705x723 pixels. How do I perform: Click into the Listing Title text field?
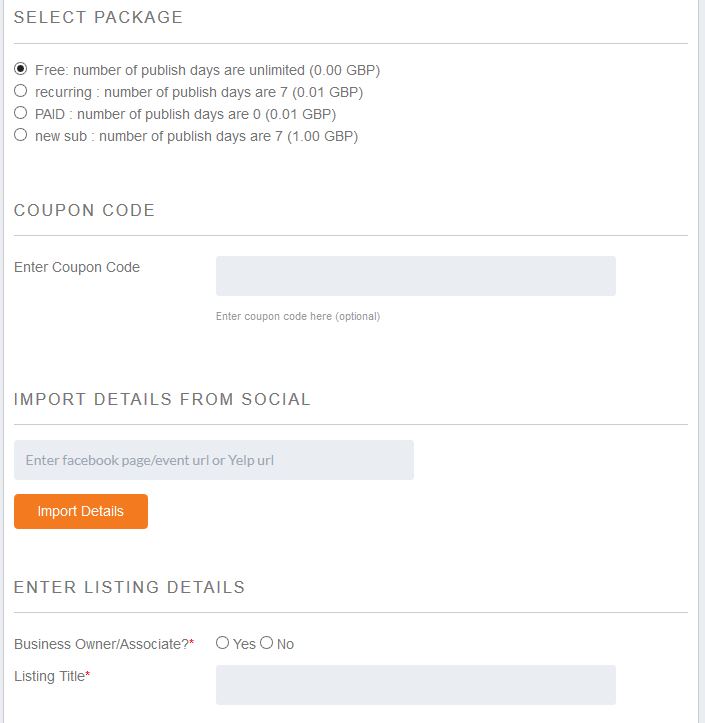(x=415, y=685)
